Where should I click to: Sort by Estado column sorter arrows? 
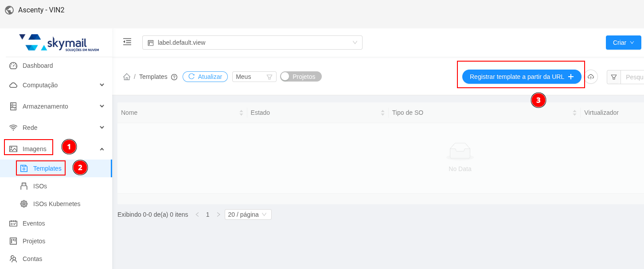click(382, 113)
